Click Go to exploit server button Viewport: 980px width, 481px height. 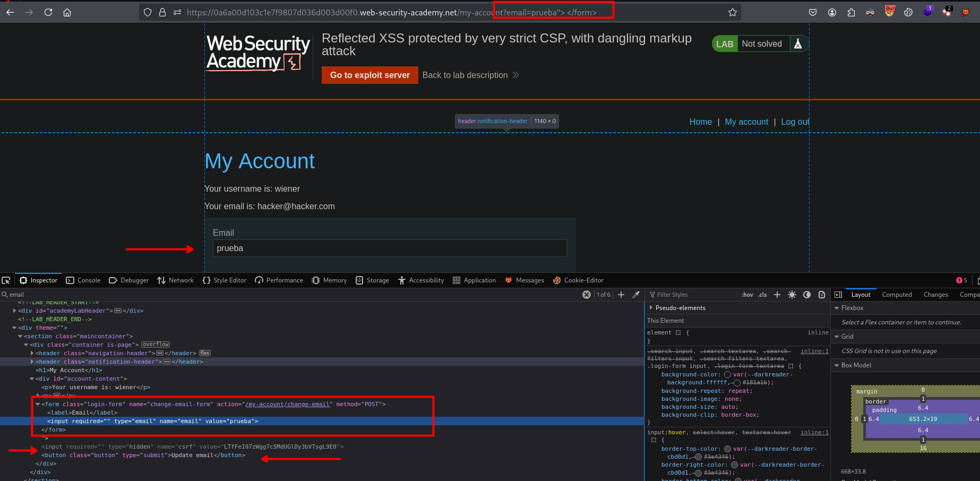370,75
